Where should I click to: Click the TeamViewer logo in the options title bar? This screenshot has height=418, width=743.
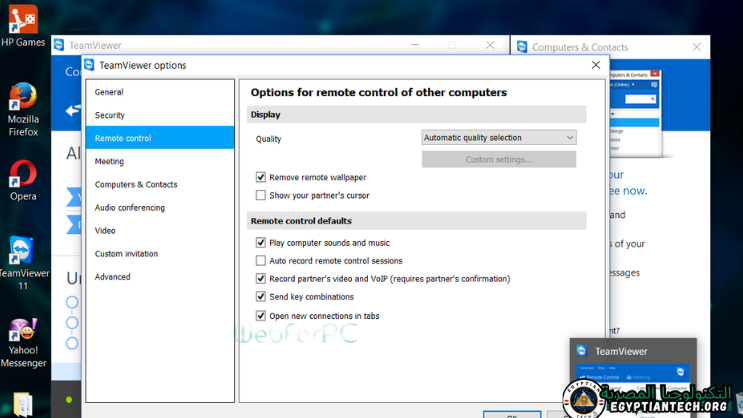coord(89,65)
